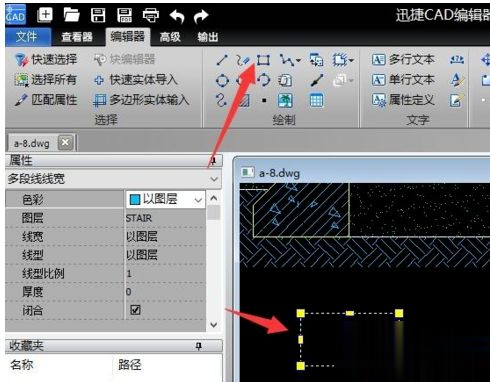The image size is (490, 382).
Task: Click the Save As floppy icon
Action: pos(124,15)
